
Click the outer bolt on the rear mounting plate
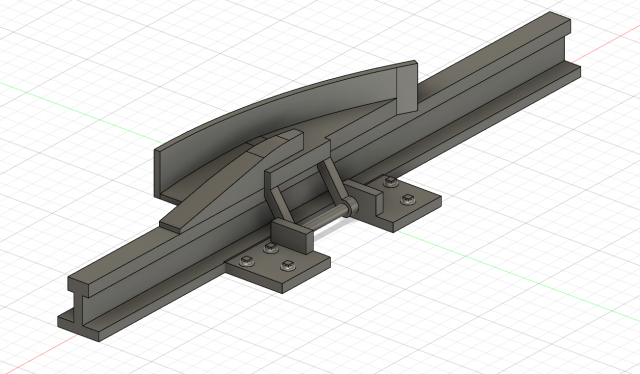click(407, 199)
